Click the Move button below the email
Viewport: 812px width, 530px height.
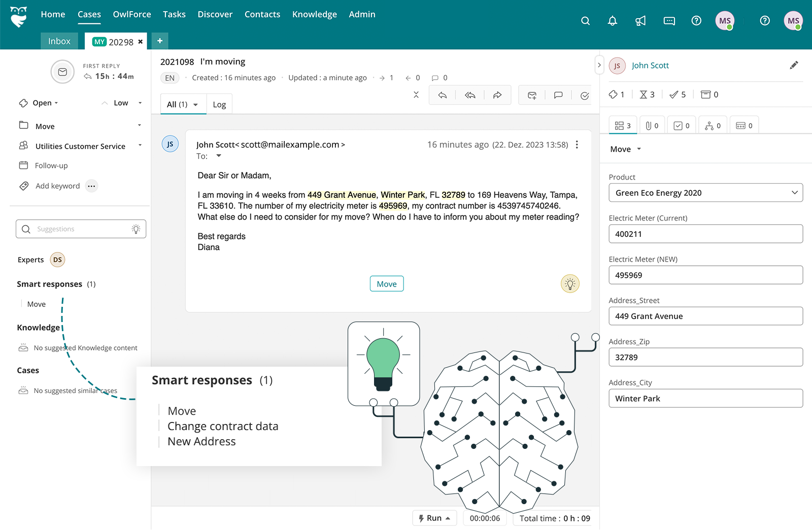coord(387,284)
